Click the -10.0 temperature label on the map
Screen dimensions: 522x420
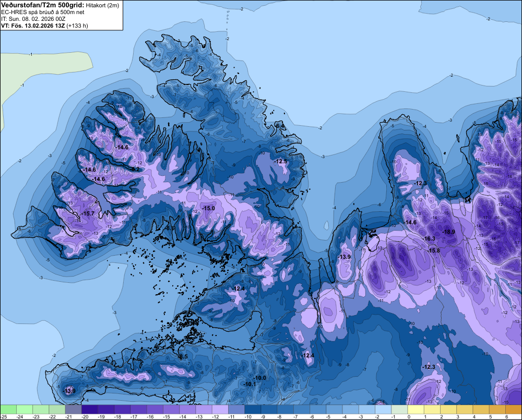point(259,378)
